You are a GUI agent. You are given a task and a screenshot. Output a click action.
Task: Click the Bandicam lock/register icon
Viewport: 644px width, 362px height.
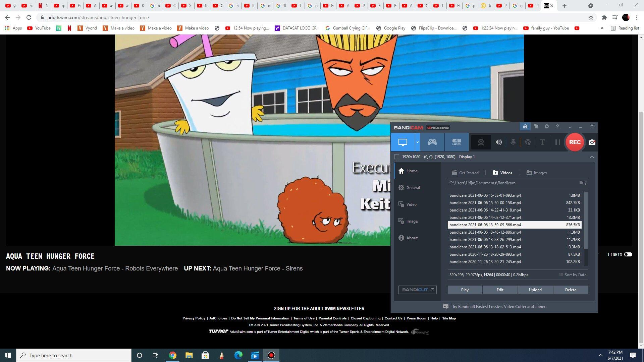525,127
